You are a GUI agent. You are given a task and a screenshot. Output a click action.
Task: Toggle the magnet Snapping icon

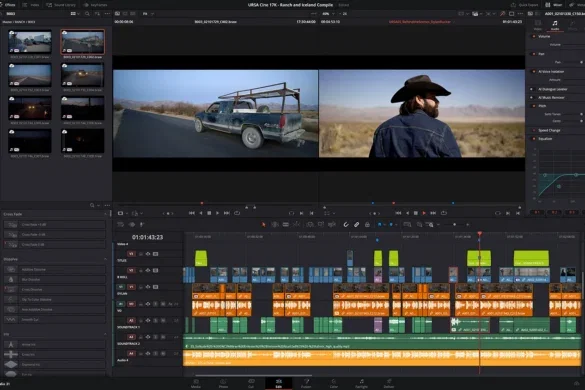(x=346, y=224)
